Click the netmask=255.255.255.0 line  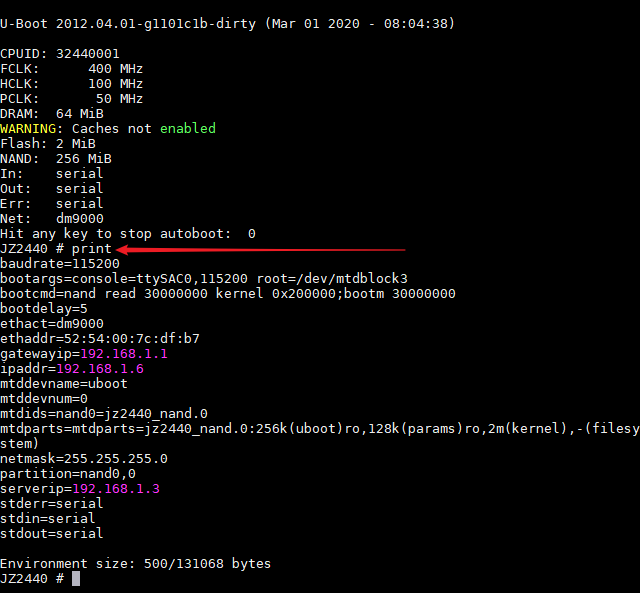click(x=84, y=459)
